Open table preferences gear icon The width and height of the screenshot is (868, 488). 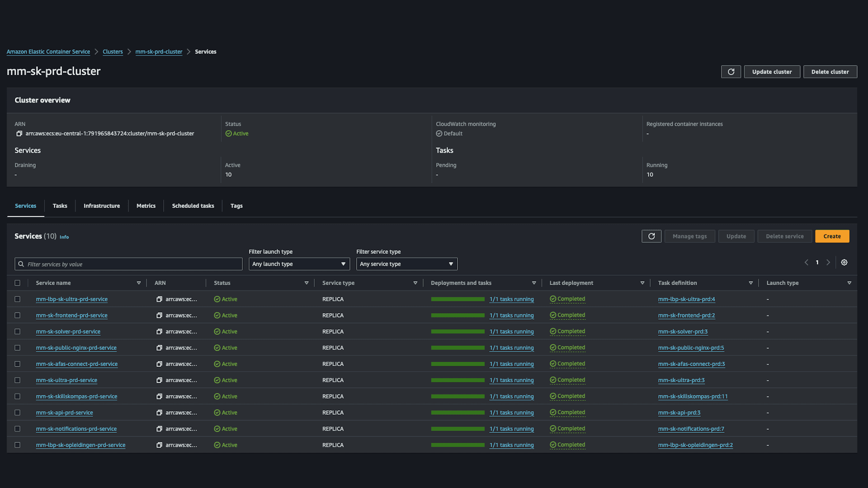point(844,263)
